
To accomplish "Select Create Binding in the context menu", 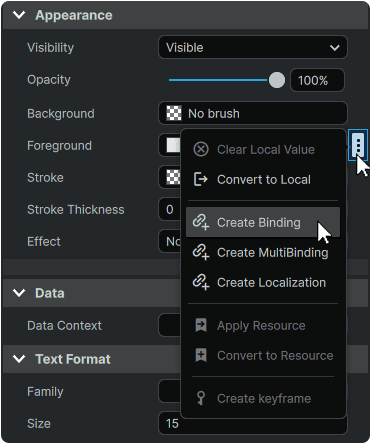I will (x=263, y=222).
